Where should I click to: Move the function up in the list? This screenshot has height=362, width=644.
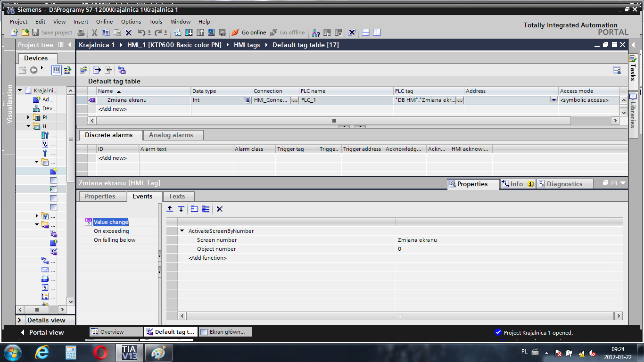170,209
